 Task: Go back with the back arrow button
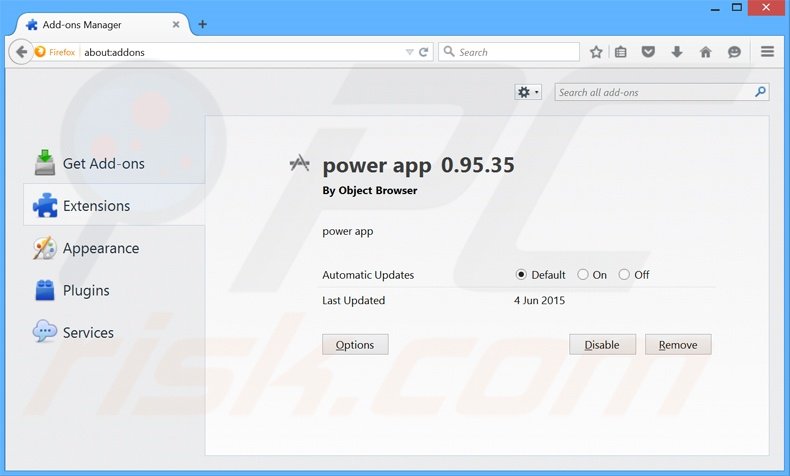point(21,52)
